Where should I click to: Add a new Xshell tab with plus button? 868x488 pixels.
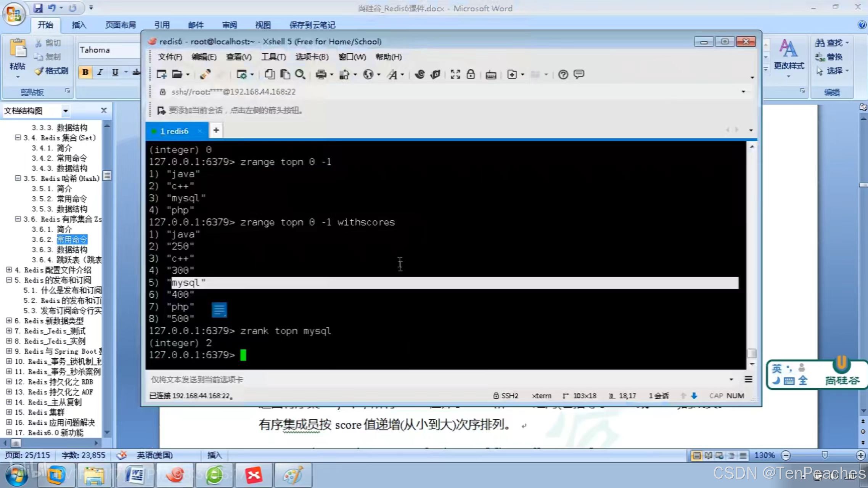[x=216, y=130]
